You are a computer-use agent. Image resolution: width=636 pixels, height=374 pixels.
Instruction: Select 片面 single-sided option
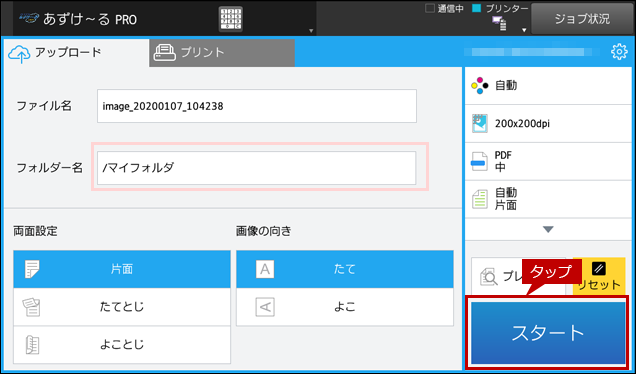122,269
